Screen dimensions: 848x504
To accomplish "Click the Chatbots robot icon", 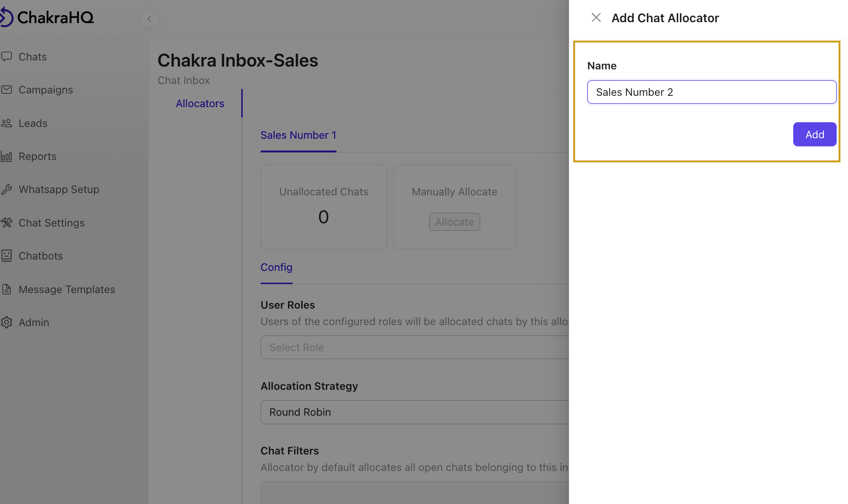I will point(7,256).
